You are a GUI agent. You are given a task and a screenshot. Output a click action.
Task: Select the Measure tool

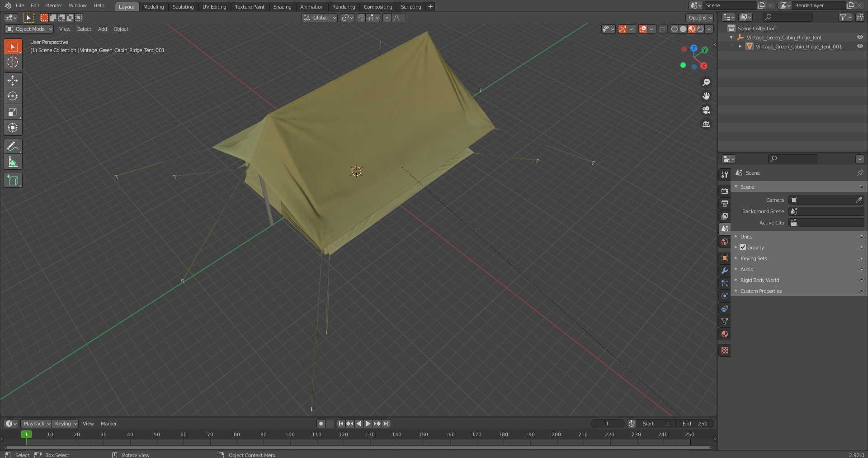point(13,162)
